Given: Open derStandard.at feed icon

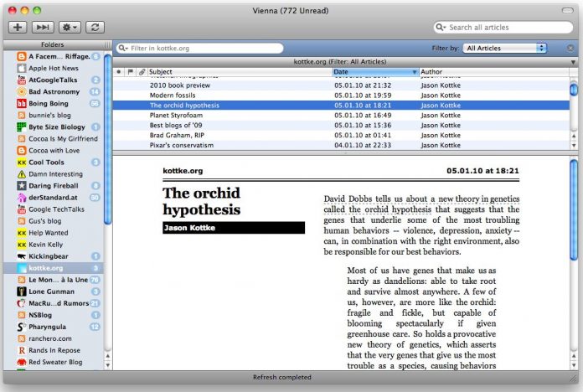Looking at the screenshot, I should 22,198.
